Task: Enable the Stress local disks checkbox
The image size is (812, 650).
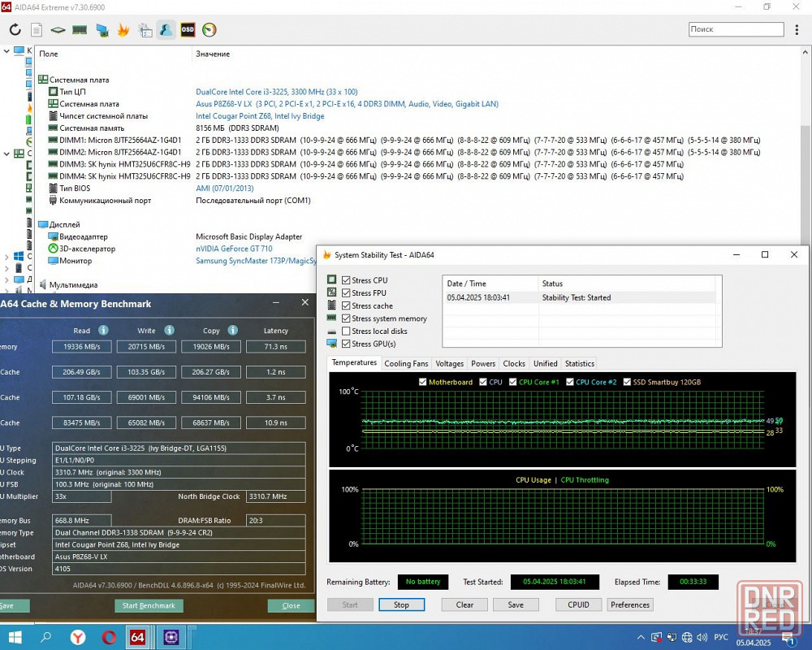Action: point(347,331)
